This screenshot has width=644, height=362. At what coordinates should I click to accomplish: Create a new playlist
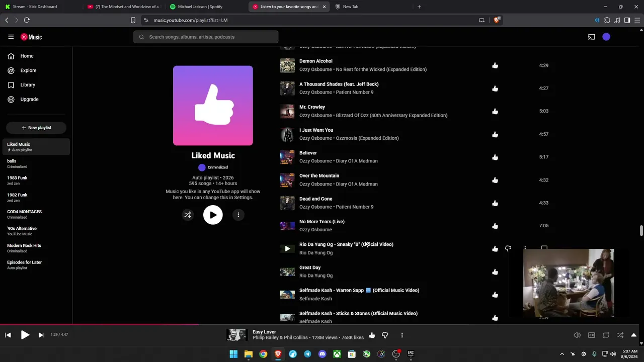tap(36, 128)
